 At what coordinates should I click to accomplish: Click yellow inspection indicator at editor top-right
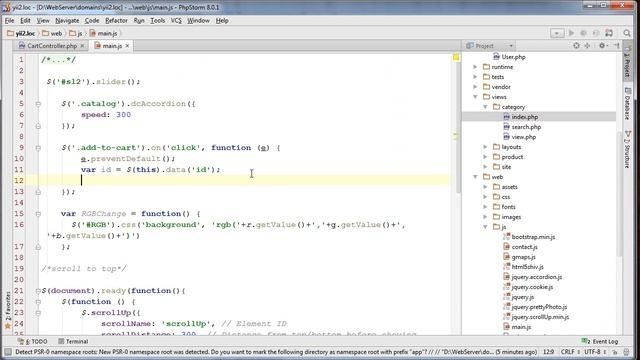point(456,57)
